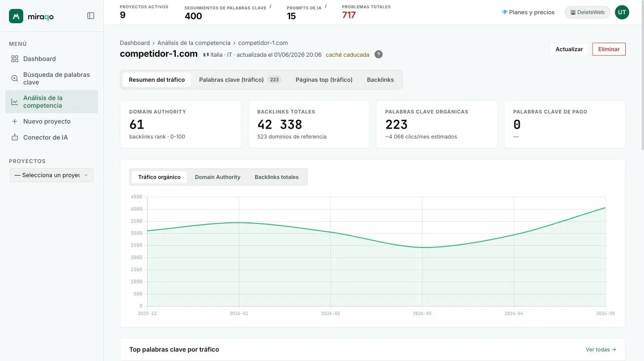This screenshot has height=361, width=644.
Task: Click the Prompts de IA value 15
Action: [x=291, y=16]
